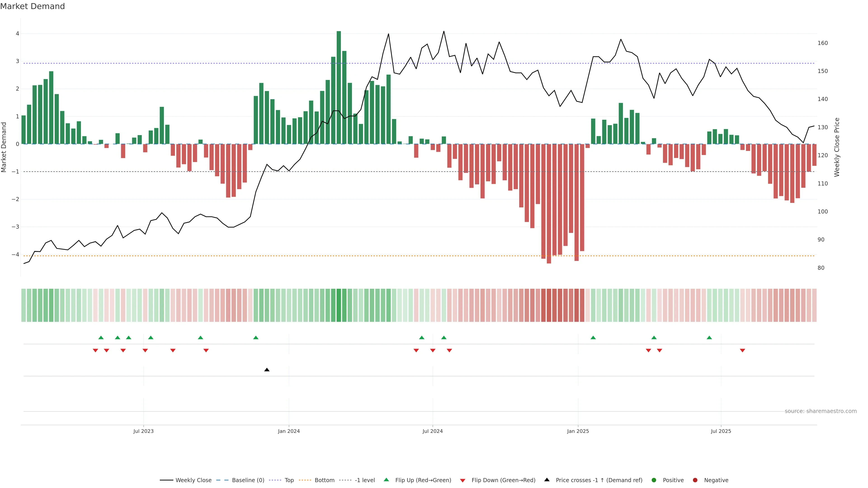Click the source: sharemaestro.com text

[821, 411]
